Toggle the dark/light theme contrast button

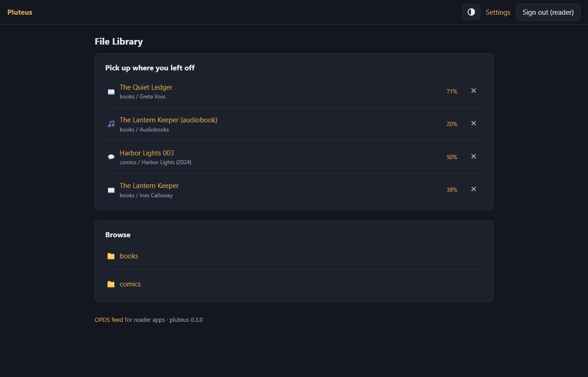[471, 12]
